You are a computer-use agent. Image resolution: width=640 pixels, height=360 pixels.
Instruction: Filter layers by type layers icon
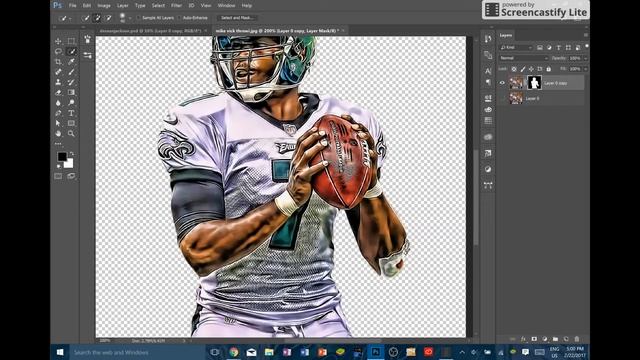[559, 48]
